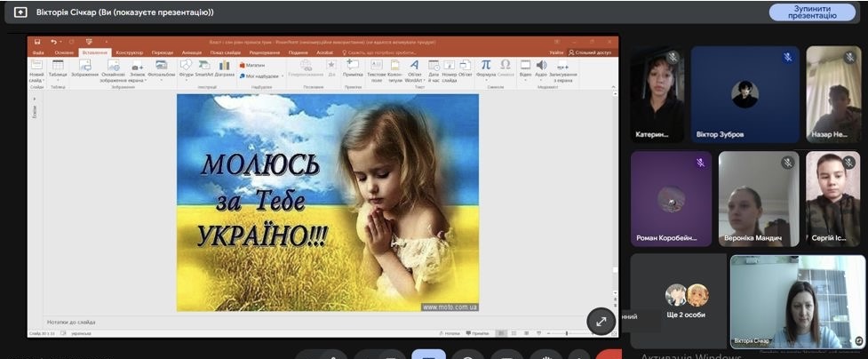868x359 pixels.
Task: Expand the Відео dropdown arrow
Action: pos(525,80)
